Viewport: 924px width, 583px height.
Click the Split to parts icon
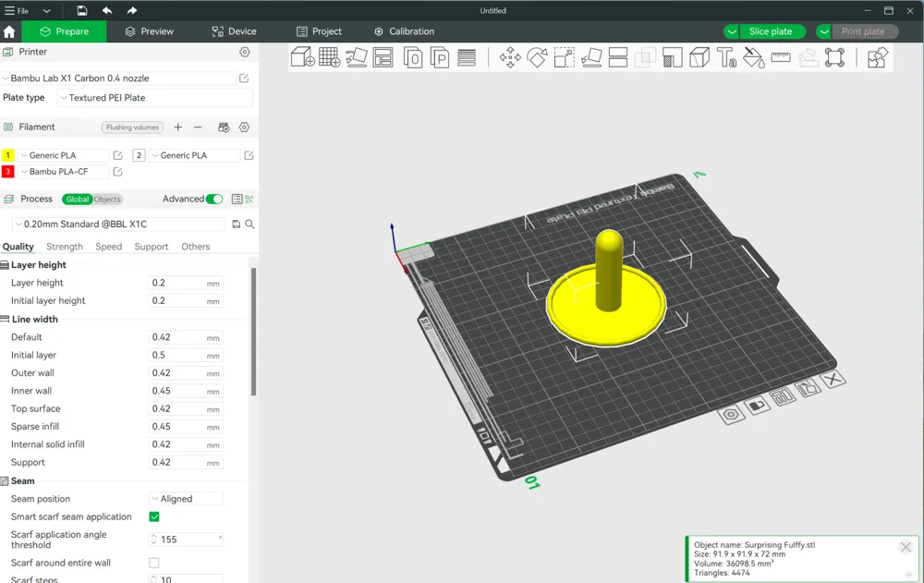(x=440, y=57)
